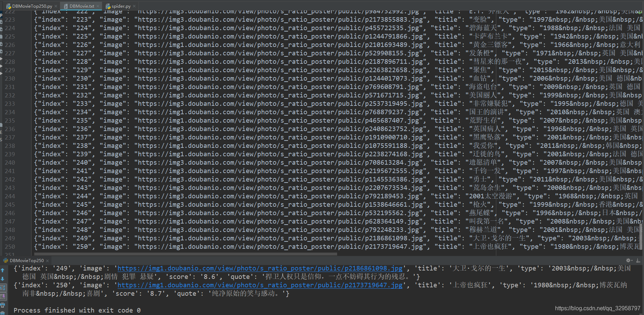The height and width of the screenshot is (315, 644).
Task: Click line number 230 in gutter
Action: point(10,78)
